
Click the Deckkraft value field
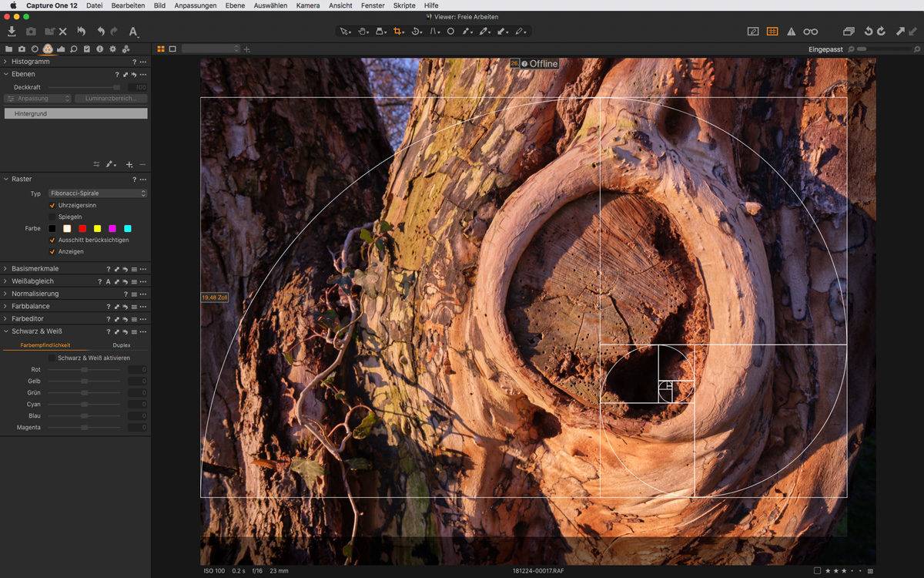pyautogui.click(x=137, y=87)
